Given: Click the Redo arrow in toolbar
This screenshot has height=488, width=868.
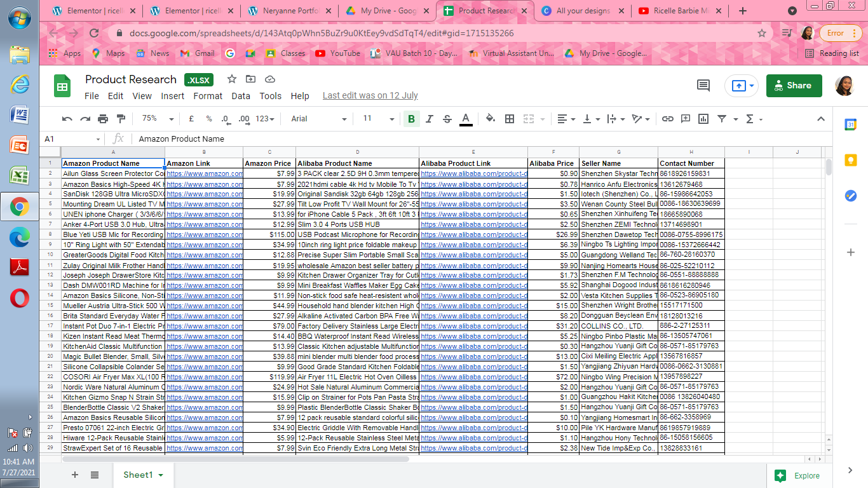Looking at the screenshot, I should coord(85,119).
